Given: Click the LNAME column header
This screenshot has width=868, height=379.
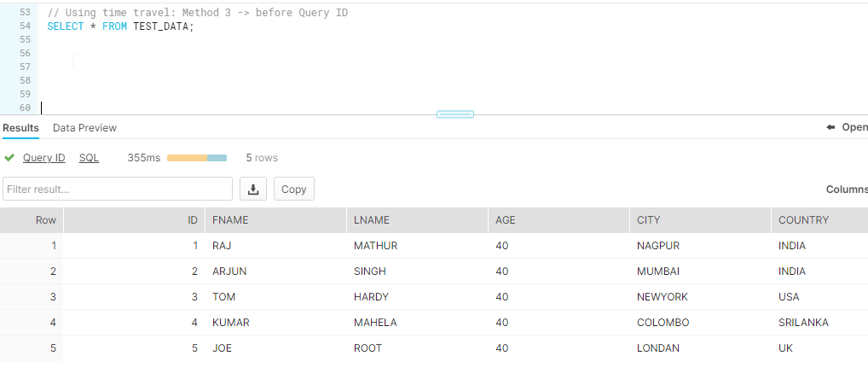Looking at the screenshot, I should click(418, 220).
